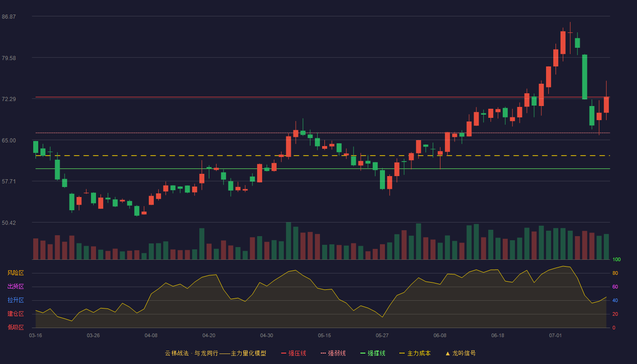Click the indicator axis value 20
This screenshot has height=364, width=637.
615,314
